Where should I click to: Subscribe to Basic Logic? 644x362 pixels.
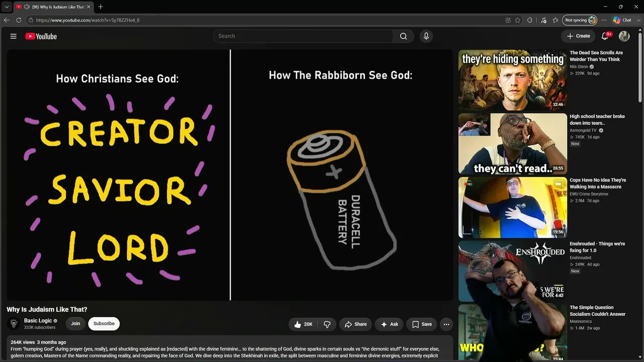[x=104, y=324]
